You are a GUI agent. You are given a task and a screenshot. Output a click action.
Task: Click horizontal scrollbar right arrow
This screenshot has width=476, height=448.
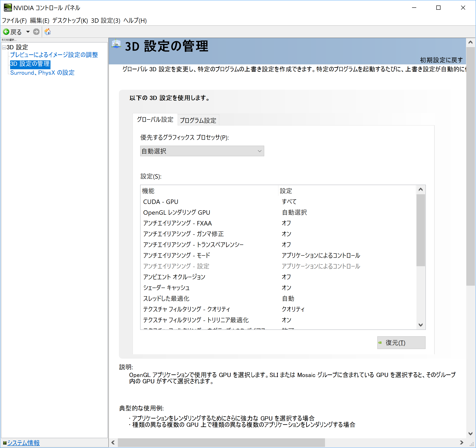click(461, 443)
